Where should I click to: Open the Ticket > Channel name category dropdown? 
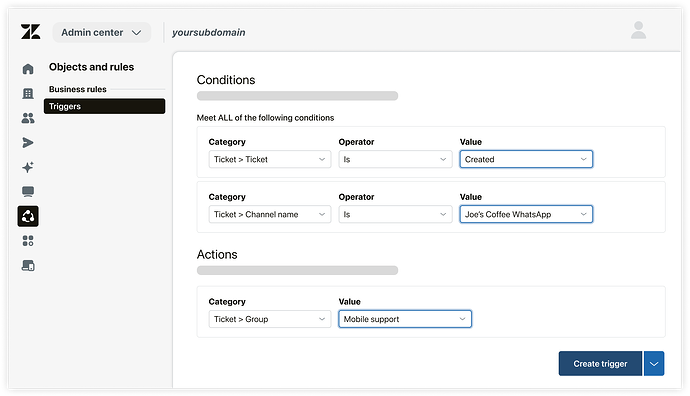click(x=270, y=214)
